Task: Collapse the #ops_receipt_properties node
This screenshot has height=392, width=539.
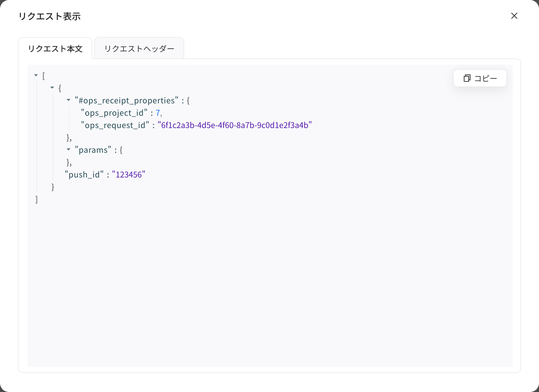Action: (68, 100)
